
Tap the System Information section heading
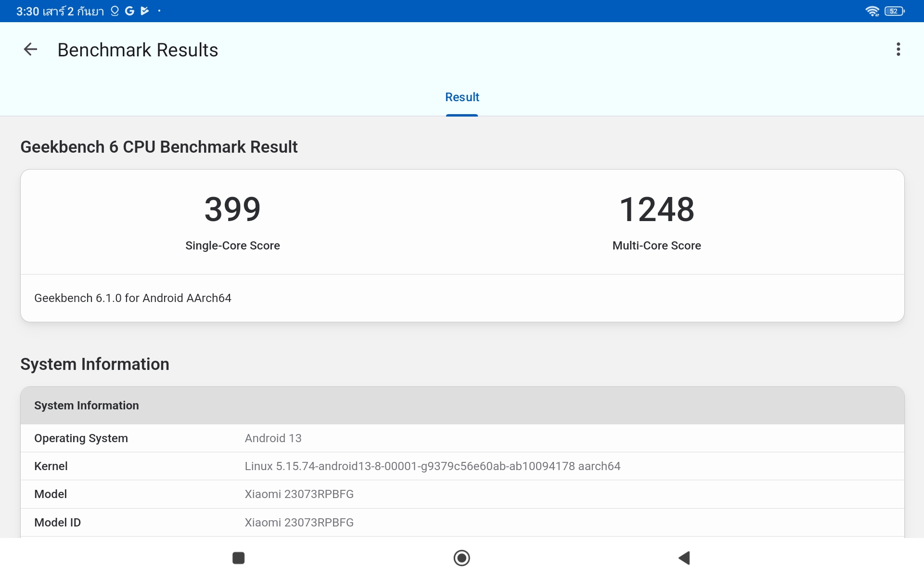coord(95,364)
